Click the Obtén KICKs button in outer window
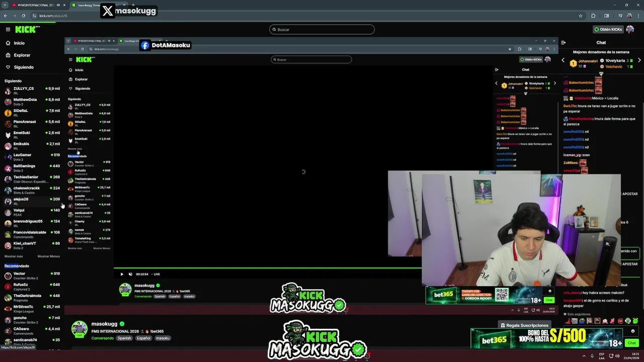Viewport: 644px width, 362px height. [x=608, y=30]
